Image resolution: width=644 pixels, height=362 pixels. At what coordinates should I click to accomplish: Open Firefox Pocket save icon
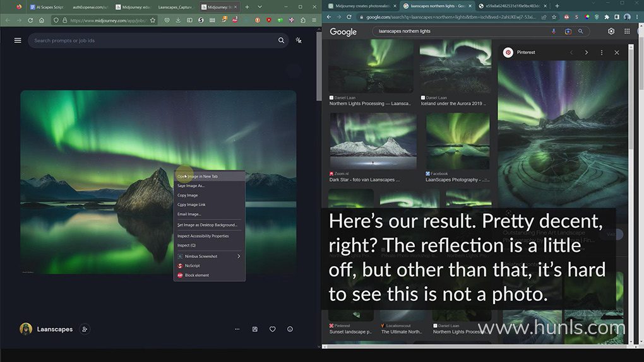click(x=167, y=20)
